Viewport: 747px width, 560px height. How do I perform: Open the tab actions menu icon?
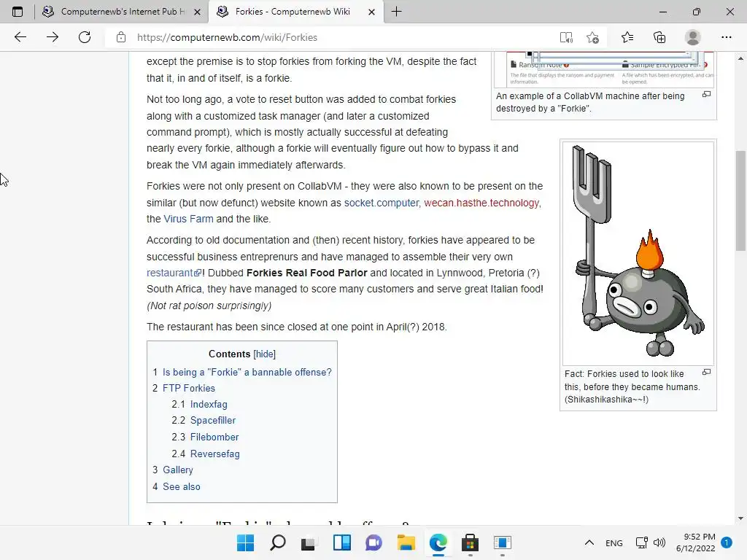pyautogui.click(x=18, y=12)
